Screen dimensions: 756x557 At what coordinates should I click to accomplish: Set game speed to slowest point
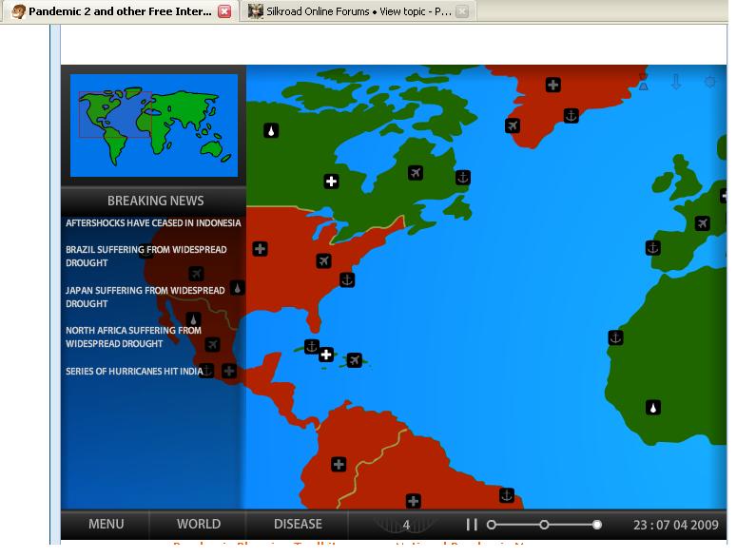click(x=492, y=525)
